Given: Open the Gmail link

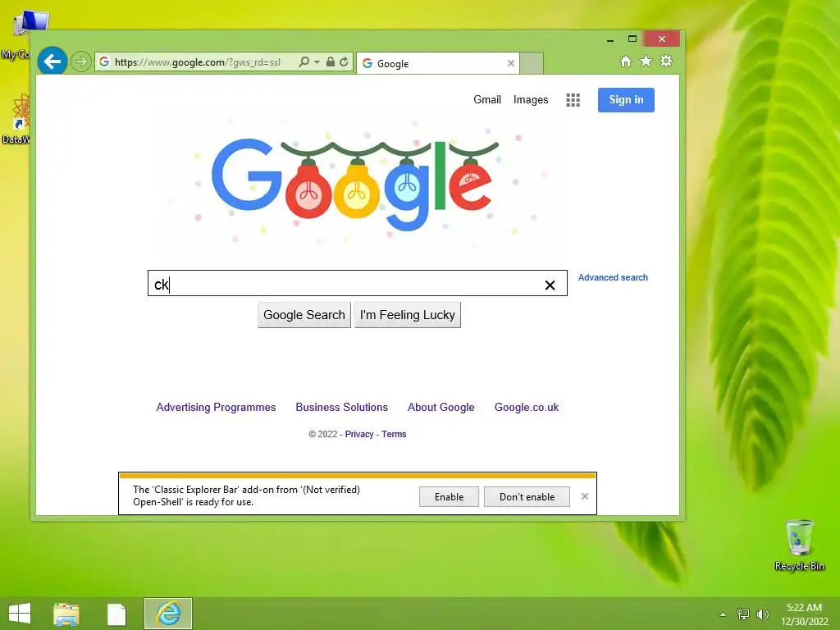Looking at the screenshot, I should (x=487, y=99).
